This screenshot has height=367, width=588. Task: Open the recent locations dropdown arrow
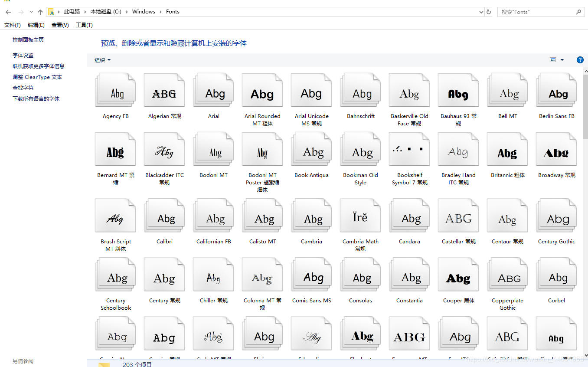(x=31, y=12)
